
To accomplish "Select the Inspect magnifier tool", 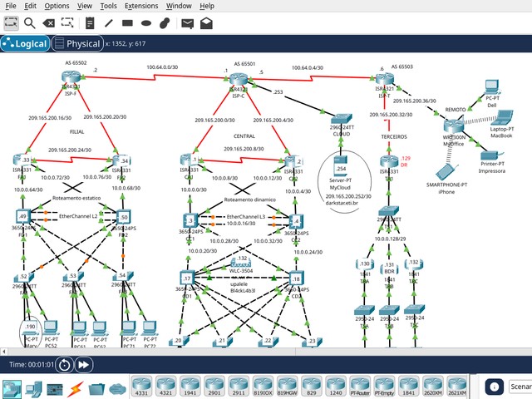I will (x=30, y=23).
